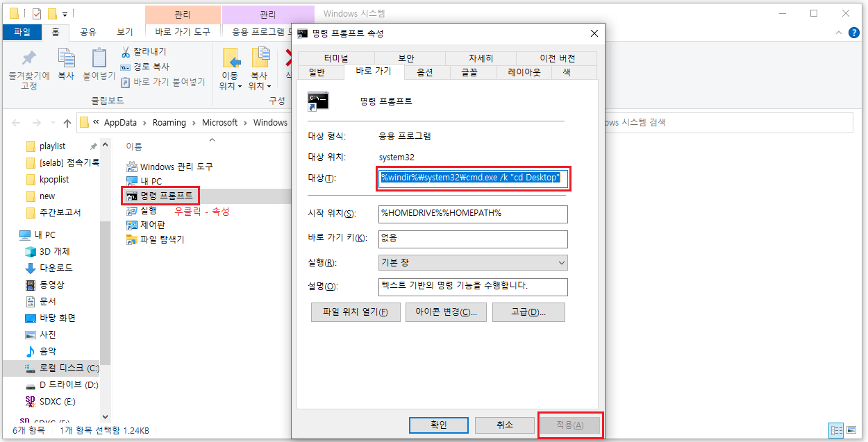Click Cut (잘라내기) in the ribbon
This screenshot has width=868, height=442.
coord(144,52)
